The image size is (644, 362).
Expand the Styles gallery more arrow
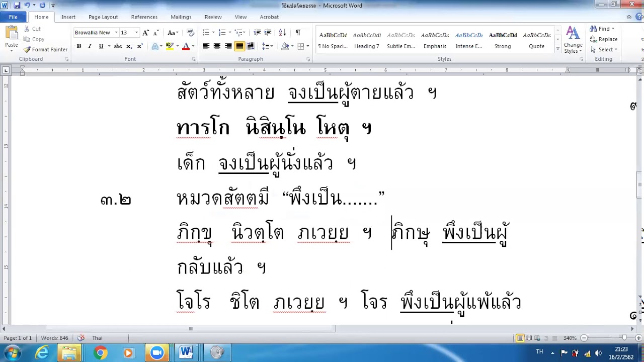click(x=557, y=49)
